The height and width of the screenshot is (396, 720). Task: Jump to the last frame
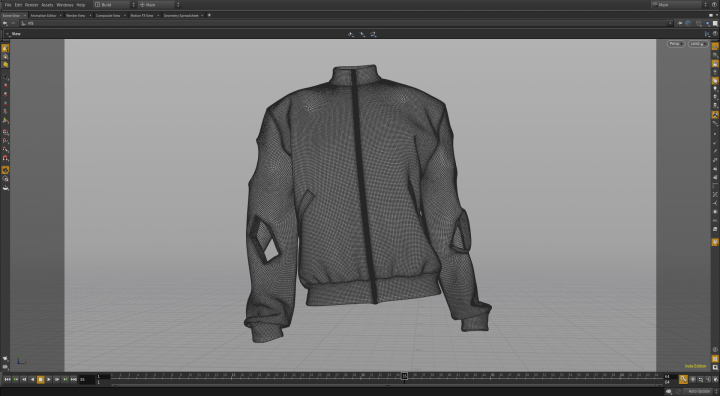click(73, 379)
